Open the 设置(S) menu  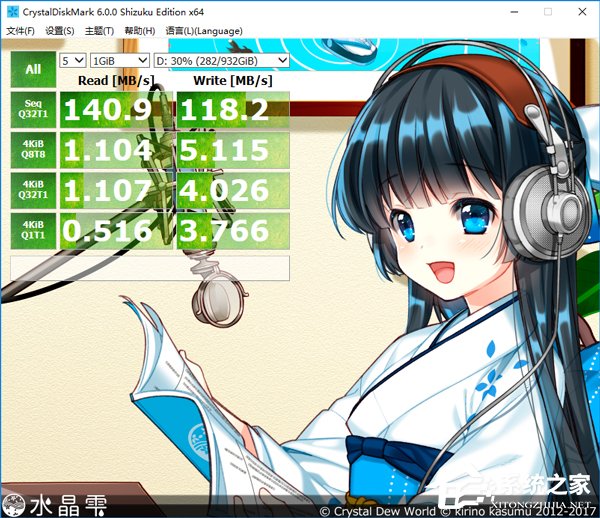(x=60, y=31)
